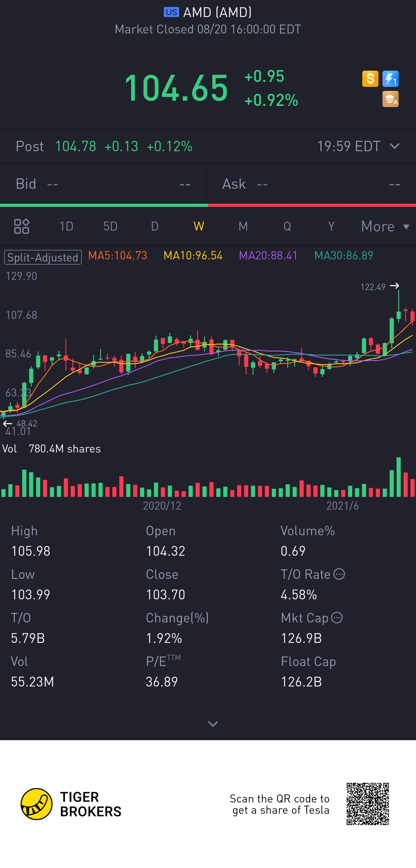This screenshot has height=868, width=416.
Task: Select the M monthly chart tab
Action: coord(243,226)
